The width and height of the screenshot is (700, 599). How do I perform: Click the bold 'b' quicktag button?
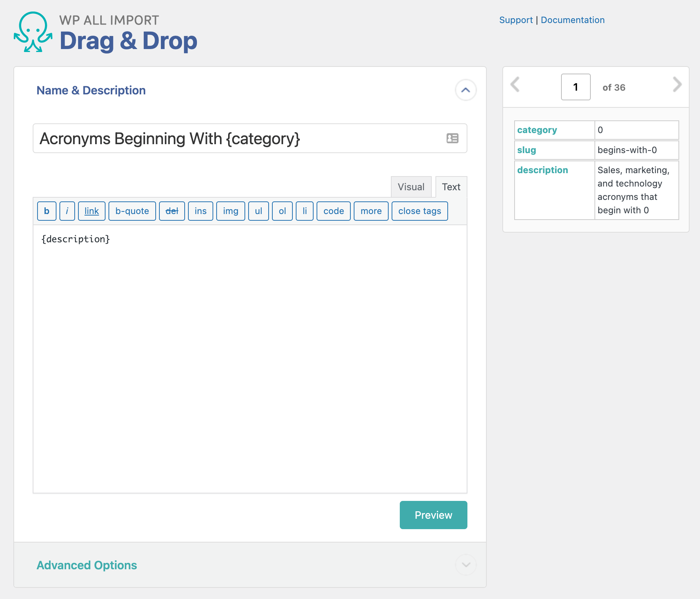point(47,211)
